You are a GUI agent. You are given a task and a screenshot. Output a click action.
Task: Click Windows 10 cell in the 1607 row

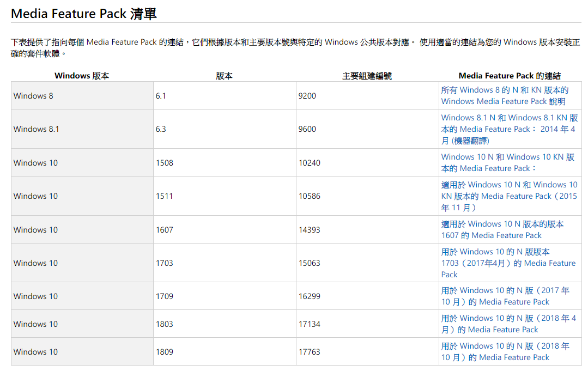pos(82,230)
